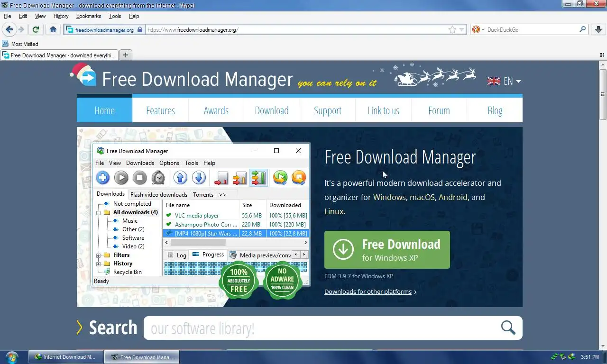Click the page scrollbar up arrow

click(603, 65)
